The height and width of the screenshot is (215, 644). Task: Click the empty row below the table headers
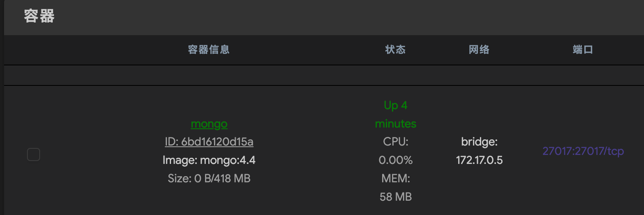(323, 76)
